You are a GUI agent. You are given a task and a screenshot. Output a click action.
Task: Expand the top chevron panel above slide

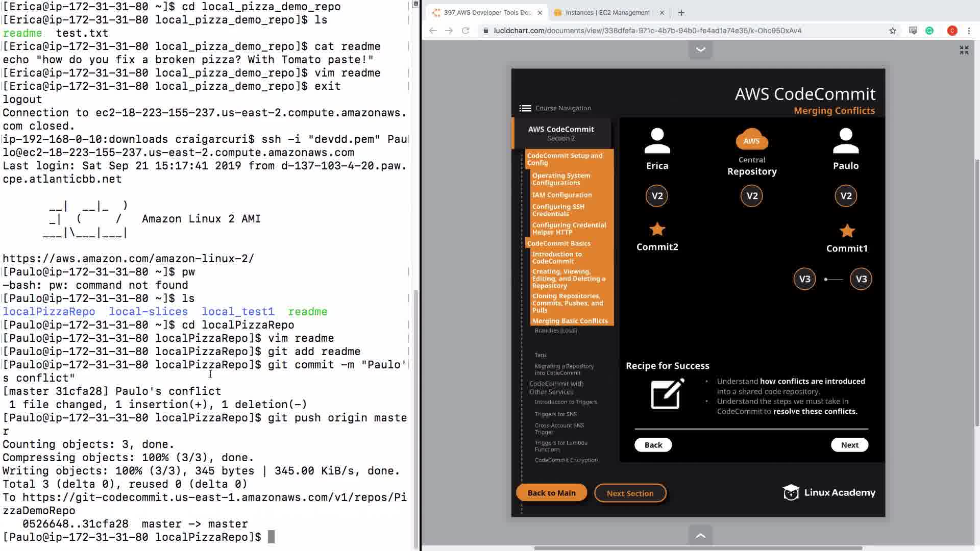tap(700, 49)
